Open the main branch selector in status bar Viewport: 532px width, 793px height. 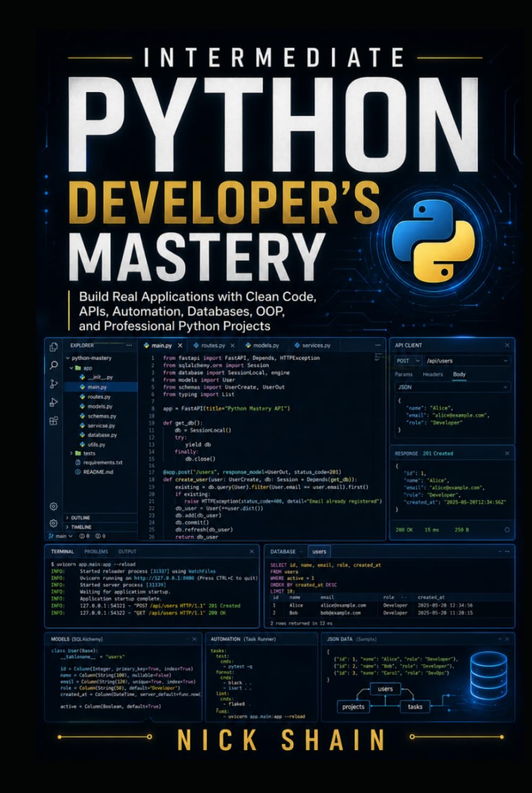[61, 536]
